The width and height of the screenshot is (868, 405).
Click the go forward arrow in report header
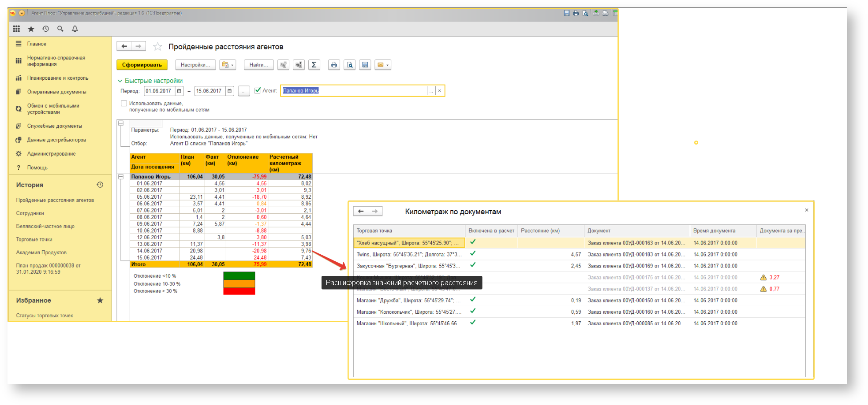pyautogui.click(x=138, y=46)
